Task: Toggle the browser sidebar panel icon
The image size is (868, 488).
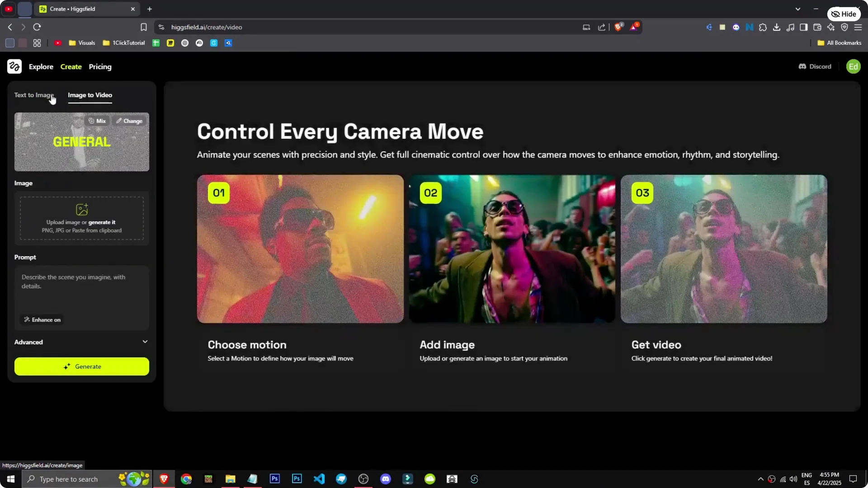Action: click(804, 27)
